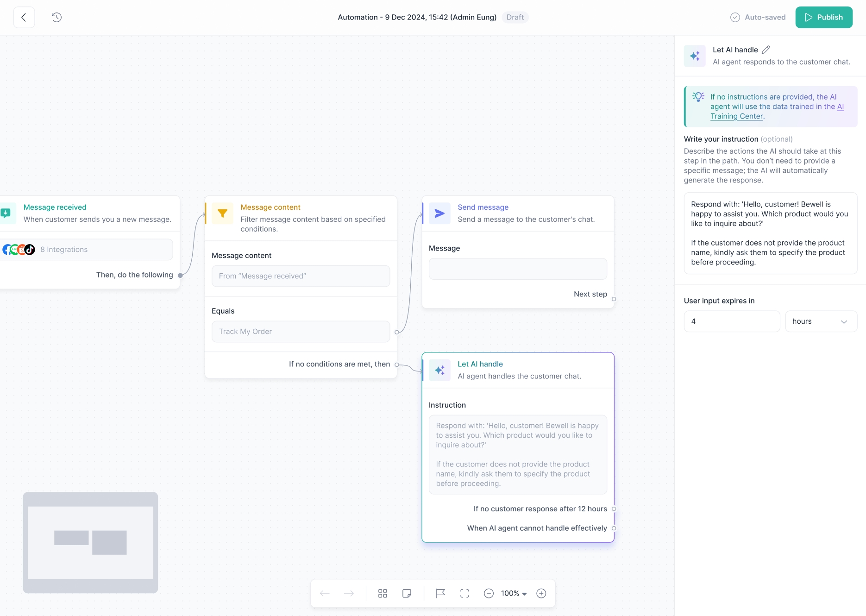Add a sticky note from toolbar
This screenshot has width=866, height=616.
pyautogui.click(x=407, y=593)
